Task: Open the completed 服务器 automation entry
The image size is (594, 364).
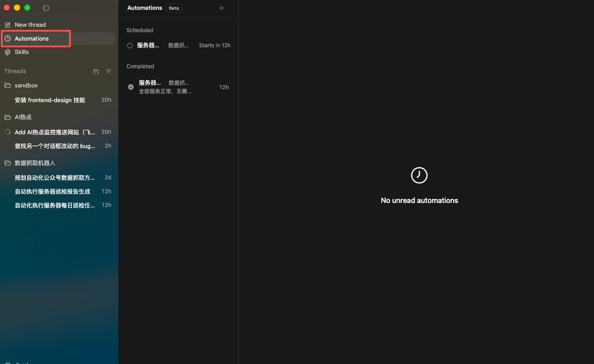Action: pyautogui.click(x=179, y=87)
